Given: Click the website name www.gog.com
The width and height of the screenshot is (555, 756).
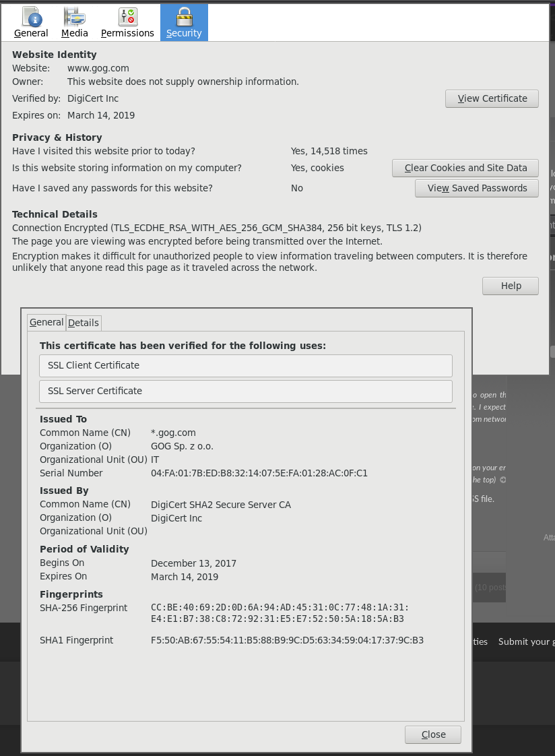Looking at the screenshot, I should point(98,68).
